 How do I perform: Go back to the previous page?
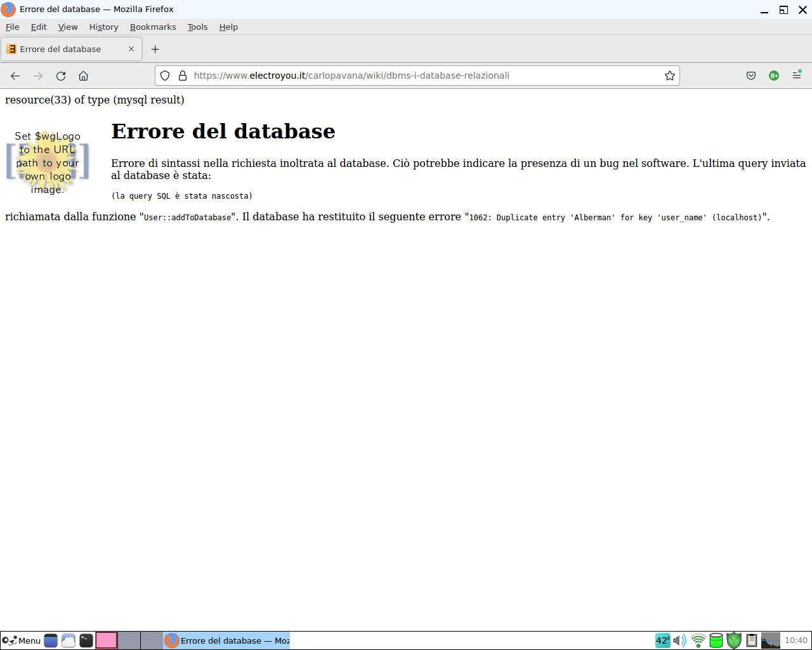15,76
